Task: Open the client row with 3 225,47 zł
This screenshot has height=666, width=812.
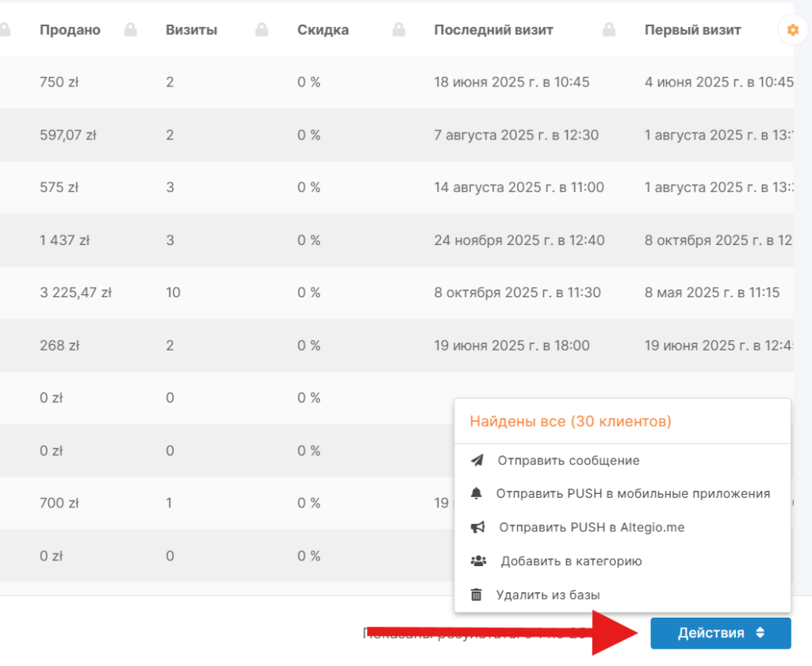Action: [75, 293]
